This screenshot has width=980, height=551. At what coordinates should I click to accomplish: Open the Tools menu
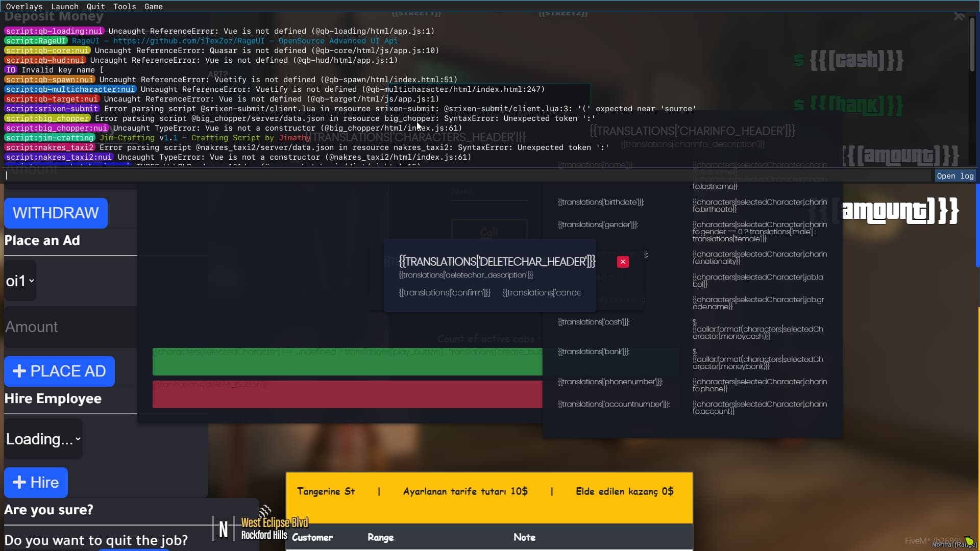click(125, 7)
